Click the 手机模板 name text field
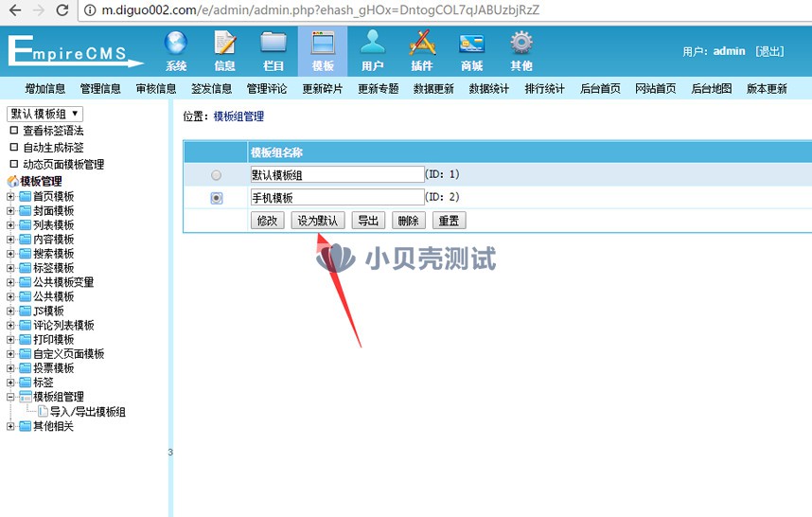The height and width of the screenshot is (517, 812). (336, 198)
